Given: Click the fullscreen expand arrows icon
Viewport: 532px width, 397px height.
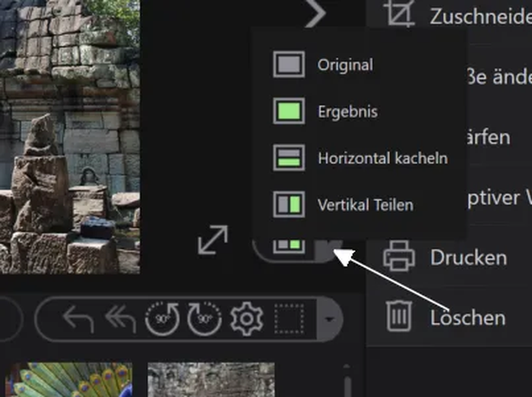Looking at the screenshot, I should pos(213,239).
